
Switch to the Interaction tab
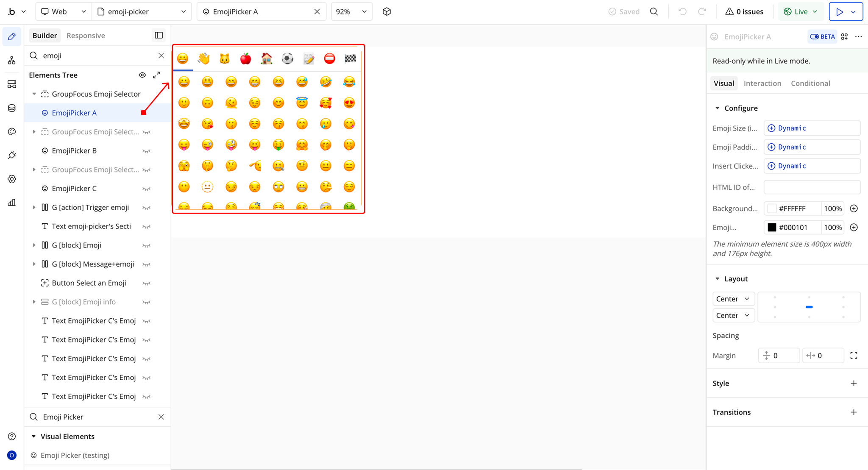[762, 83]
